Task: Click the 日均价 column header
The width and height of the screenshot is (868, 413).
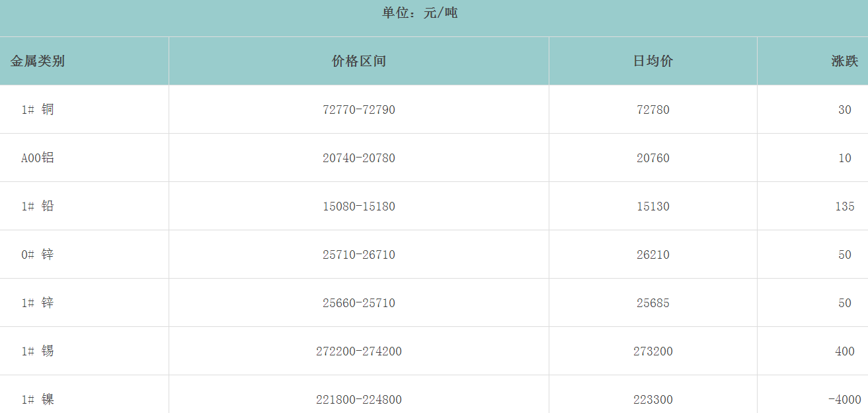Action: [x=652, y=62]
